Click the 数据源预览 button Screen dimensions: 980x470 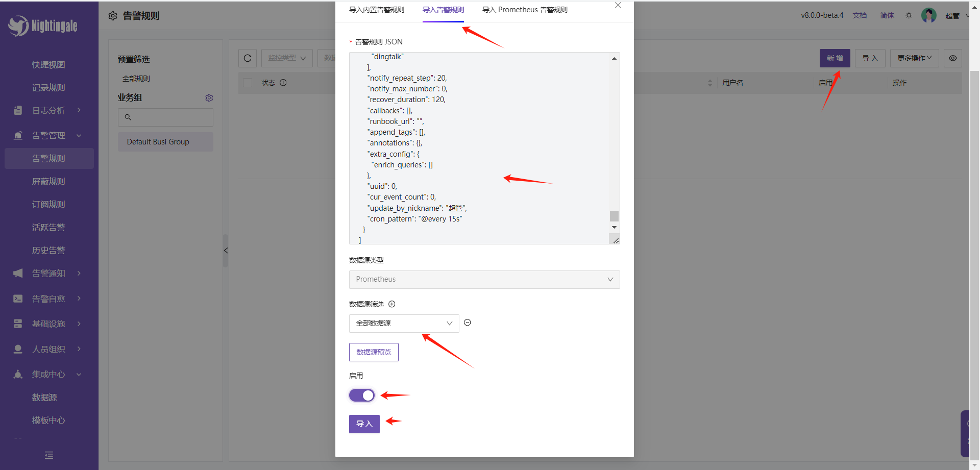tap(374, 352)
